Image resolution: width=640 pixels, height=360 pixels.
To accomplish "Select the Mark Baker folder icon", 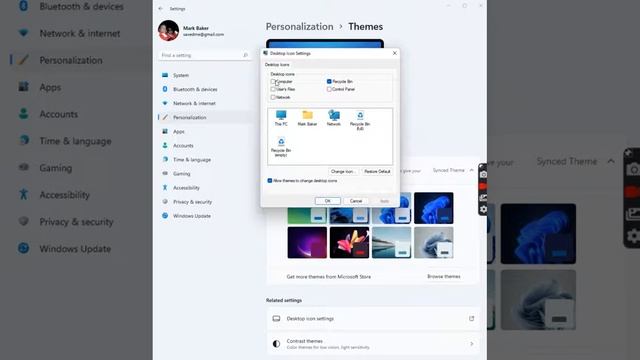I will pos(307,118).
